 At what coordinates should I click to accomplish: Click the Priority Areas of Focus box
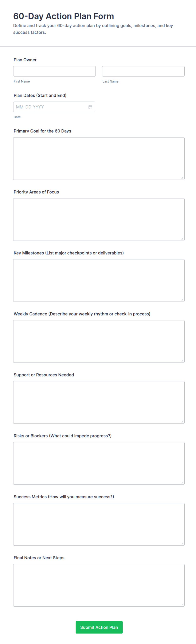tap(99, 219)
